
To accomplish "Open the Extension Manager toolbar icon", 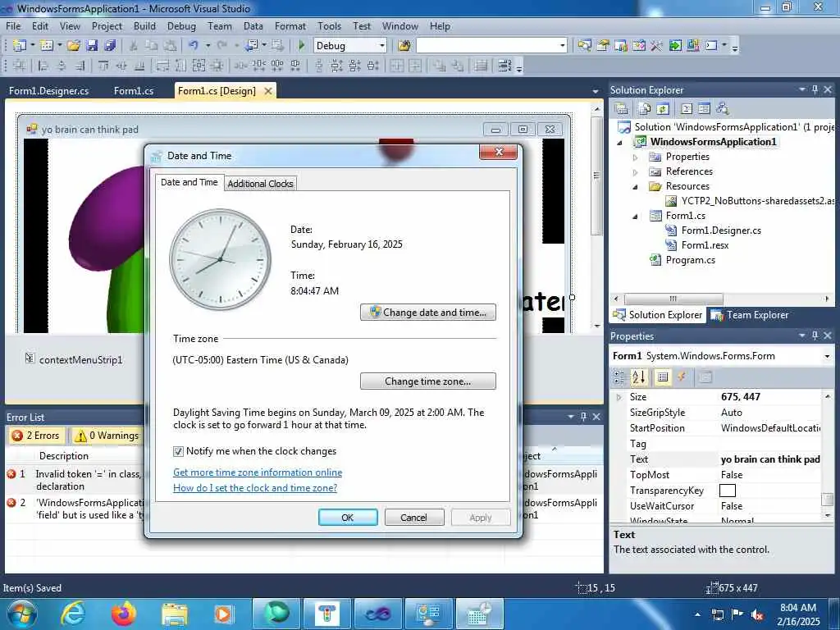I will 692,46.
